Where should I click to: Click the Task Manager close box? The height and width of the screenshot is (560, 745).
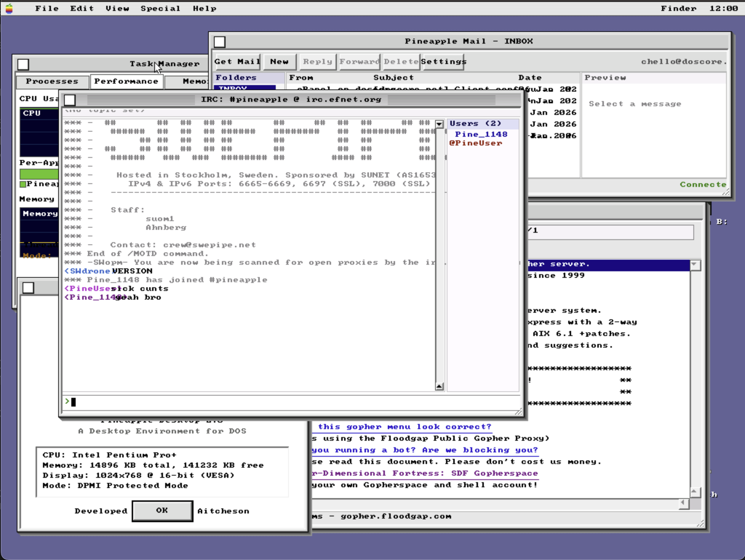pyautogui.click(x=23, y=64)
